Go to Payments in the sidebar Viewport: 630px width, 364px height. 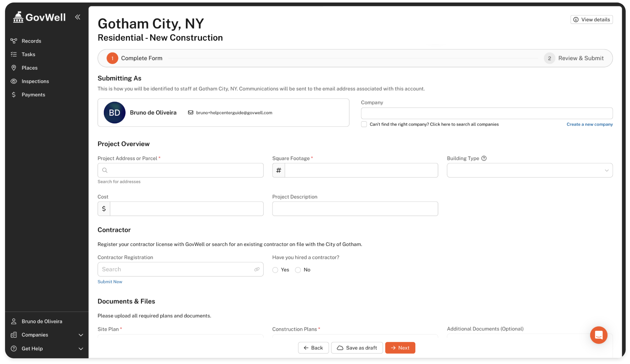[33, 95]
